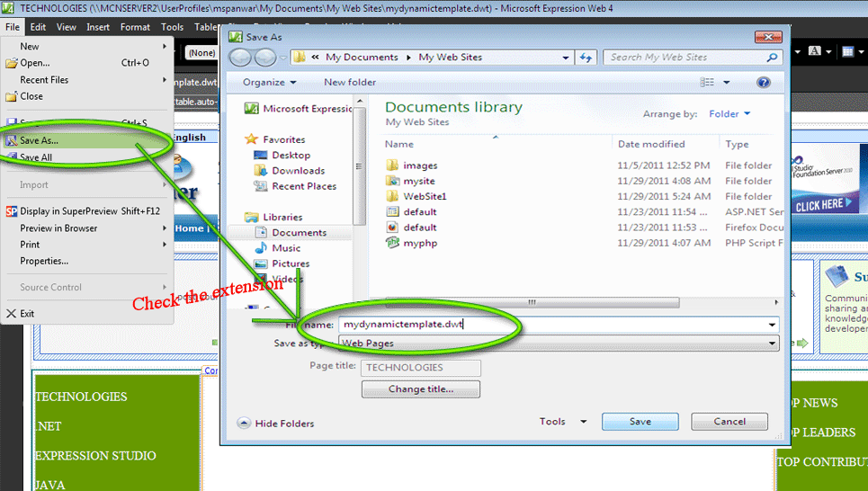This screenshot has height=491, width=868.
Task: Open the Edit menu
Action: click(x=38, y=27)
